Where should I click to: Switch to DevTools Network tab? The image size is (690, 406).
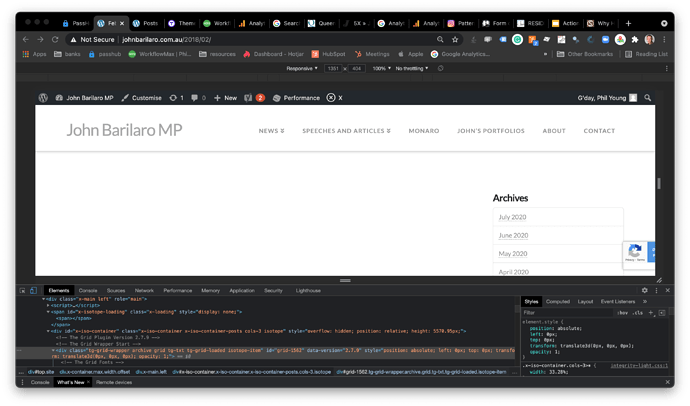[144, 290]
